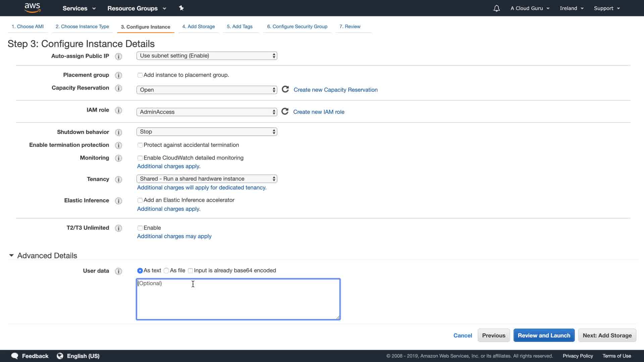Click the info icon next to Tenancy
The image size is (644, 362).
(118, 179)
